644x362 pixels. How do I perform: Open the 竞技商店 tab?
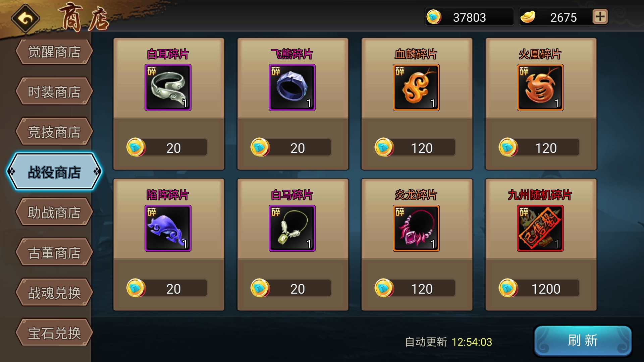[54, 132]
